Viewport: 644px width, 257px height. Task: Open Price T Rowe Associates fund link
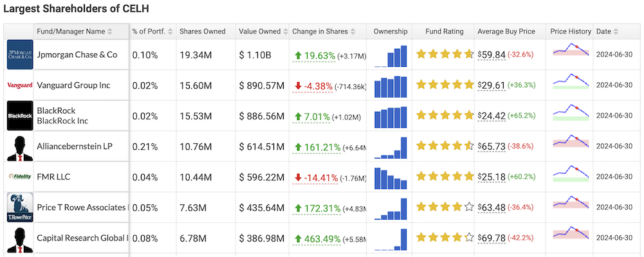[82, 208]
